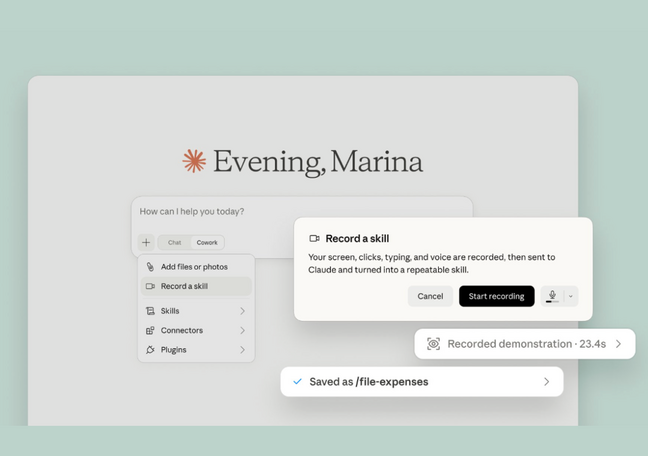Open the microphone options dropdown arrow
This screenshot has height=456, width=648.
click(571, 296)
